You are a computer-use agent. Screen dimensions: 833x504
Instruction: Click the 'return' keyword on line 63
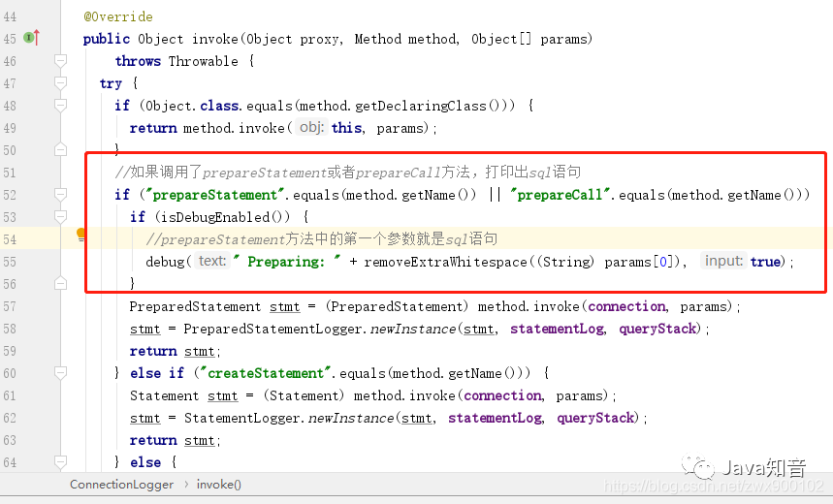(153, 440)
